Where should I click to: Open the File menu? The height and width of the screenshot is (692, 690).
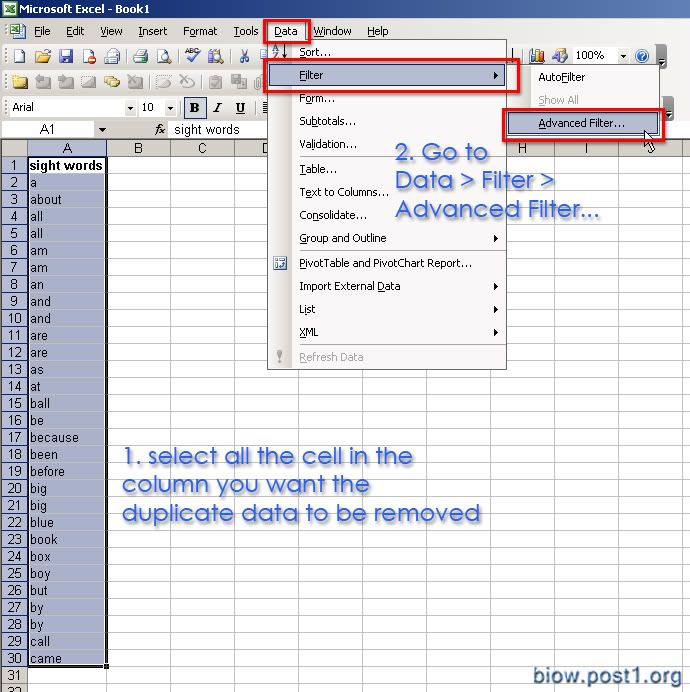pos(42,31)
